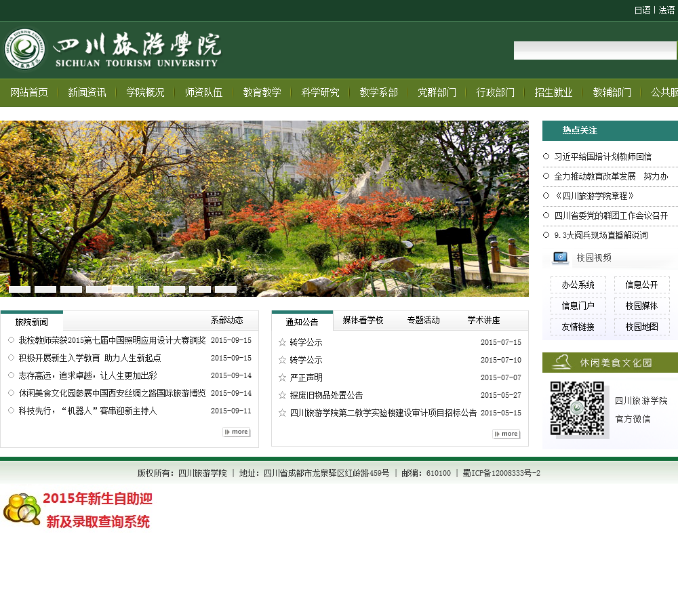Click the circle bullet beside 习近平给国培计划教师回信
Image resolution: width=678 pixels, height=616 pixels.
546,157
